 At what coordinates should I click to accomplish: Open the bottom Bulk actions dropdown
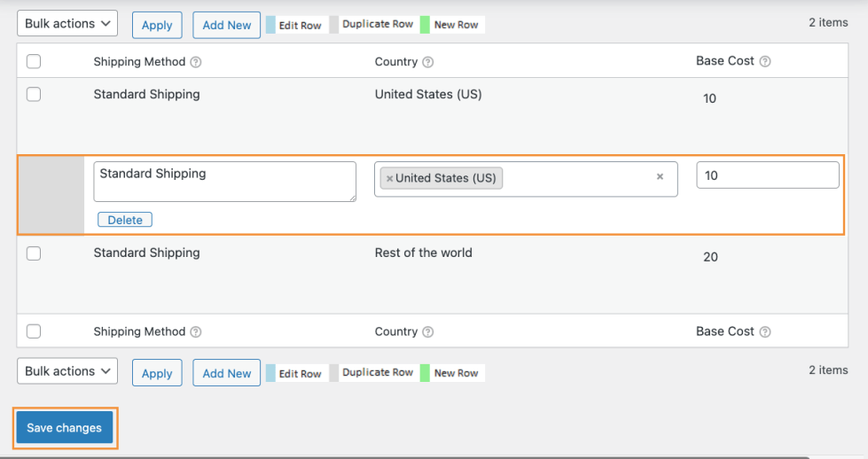point(67,371)
